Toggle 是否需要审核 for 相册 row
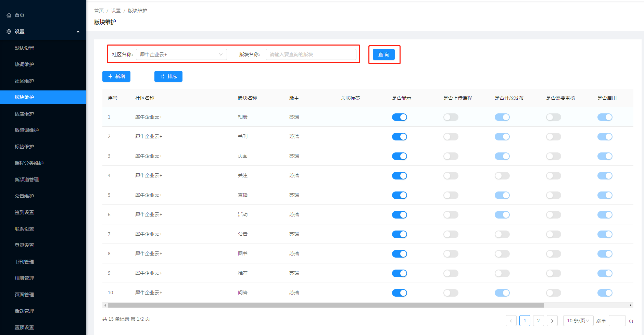This screenshot has width=644, height=335. (554, 117)
